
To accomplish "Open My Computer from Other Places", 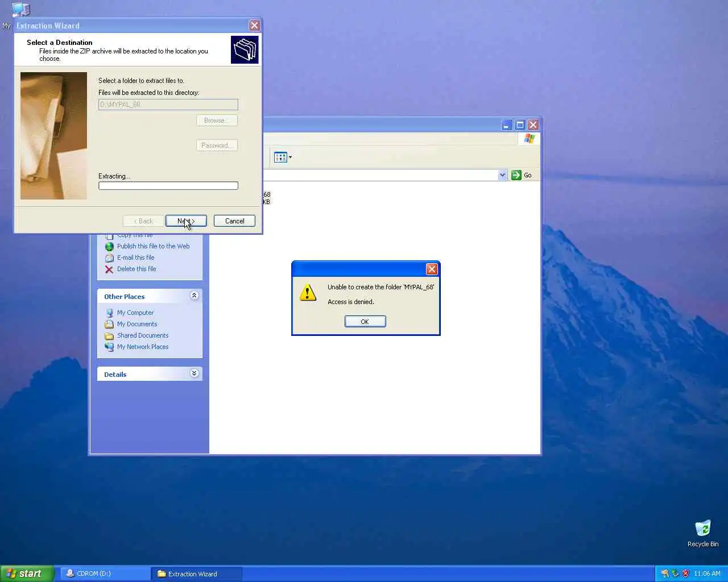I will click(x=135, y=313).
